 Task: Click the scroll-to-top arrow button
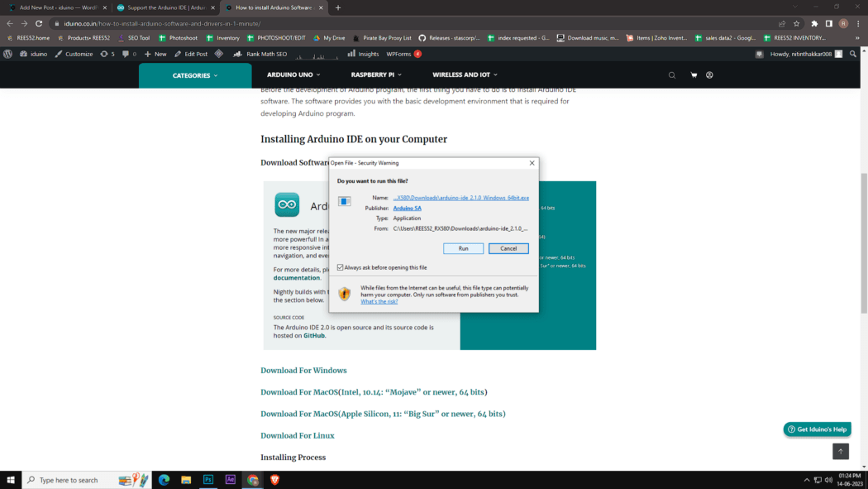[x=841, y=451]
